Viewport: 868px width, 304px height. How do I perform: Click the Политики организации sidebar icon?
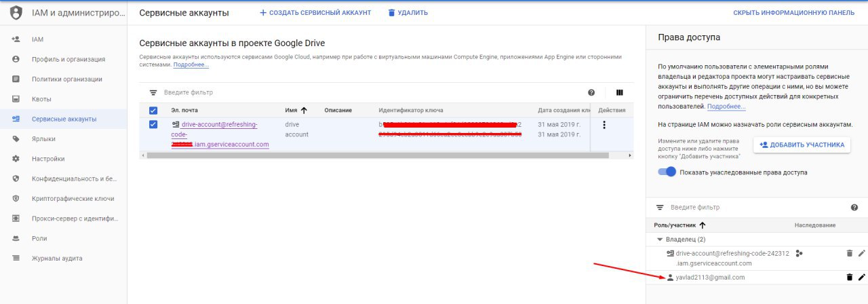[16, 79]
